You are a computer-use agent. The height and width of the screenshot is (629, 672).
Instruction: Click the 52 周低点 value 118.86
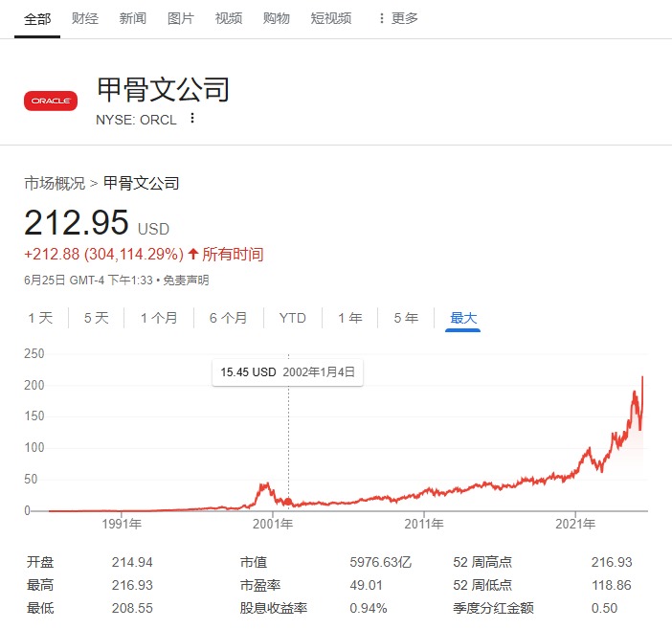pos(612,585)
